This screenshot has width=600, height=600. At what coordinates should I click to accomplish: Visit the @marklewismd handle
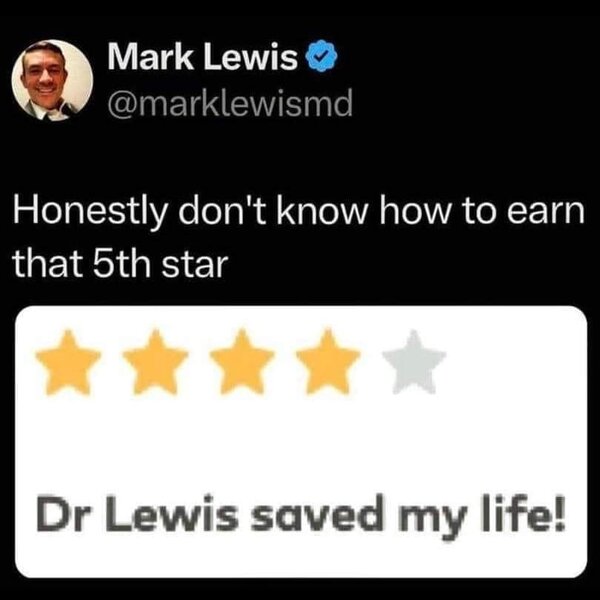click(x=230, y=104)
